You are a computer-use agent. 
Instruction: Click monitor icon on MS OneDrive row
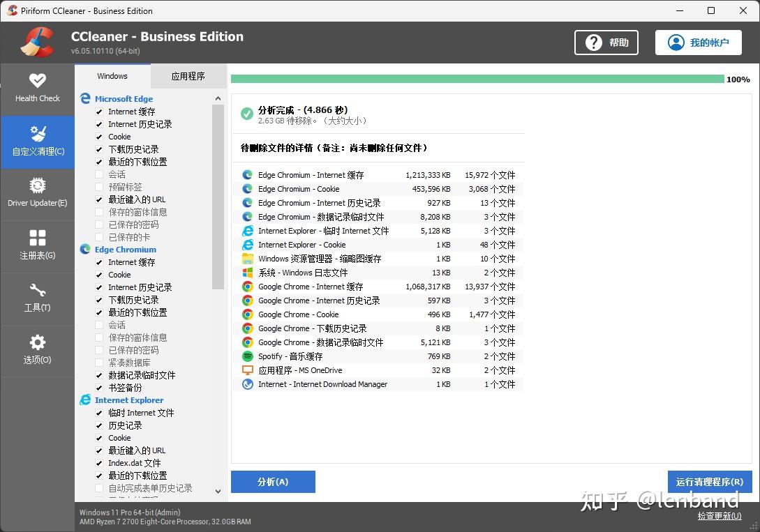pos(248,370)
